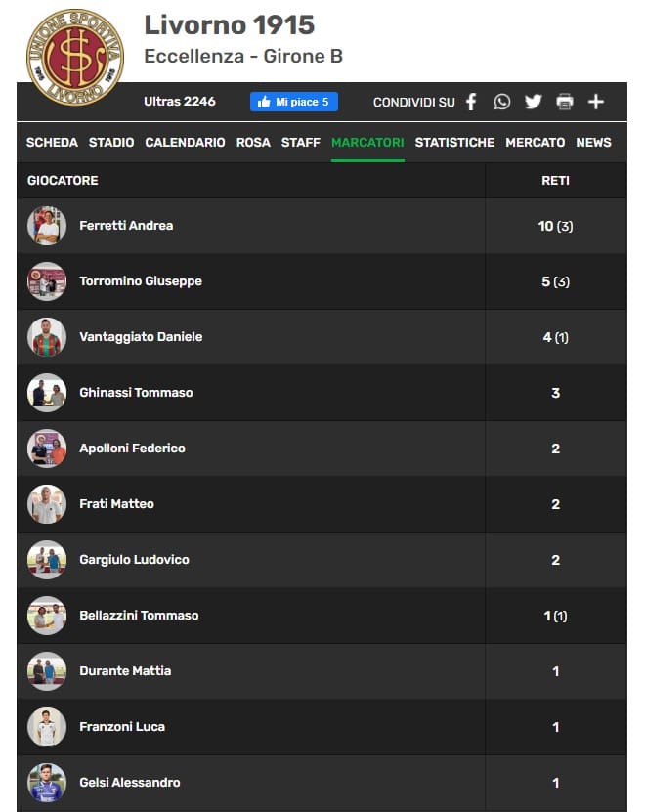Image resolution: width=645 pixels, height=812 pixels.
Task: Open the Calendario tab
Action: coord(185,143)
